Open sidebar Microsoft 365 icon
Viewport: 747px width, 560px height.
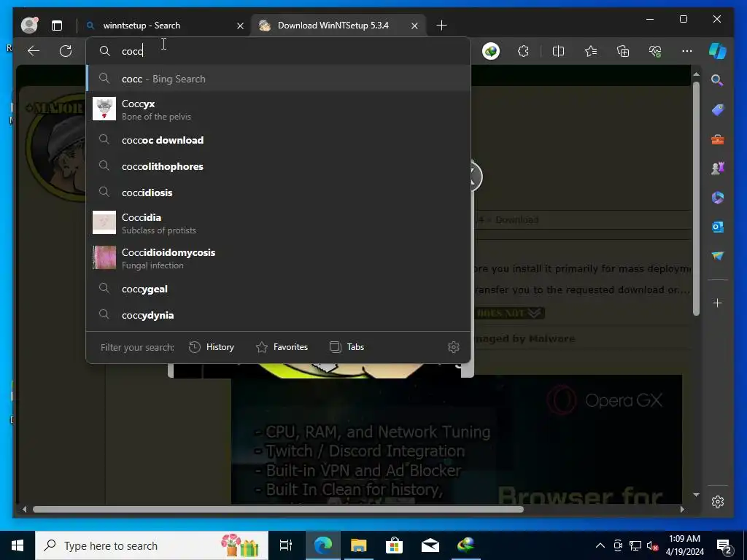[718, 198]
